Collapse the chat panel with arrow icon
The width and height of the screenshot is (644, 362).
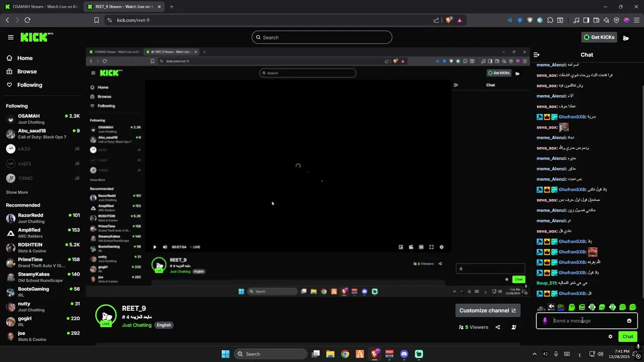click(x=536, y=55)
